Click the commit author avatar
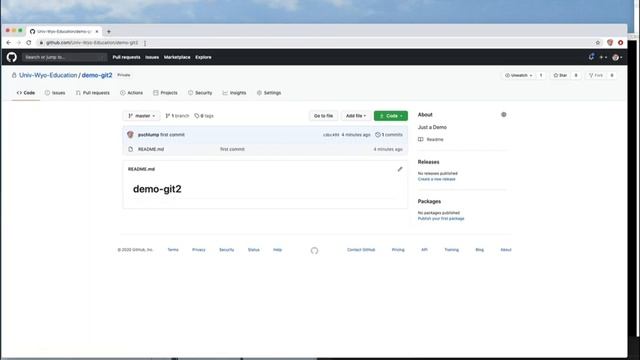Image resolution: width=640 pixels, height=360 pixels. (131, 135)
